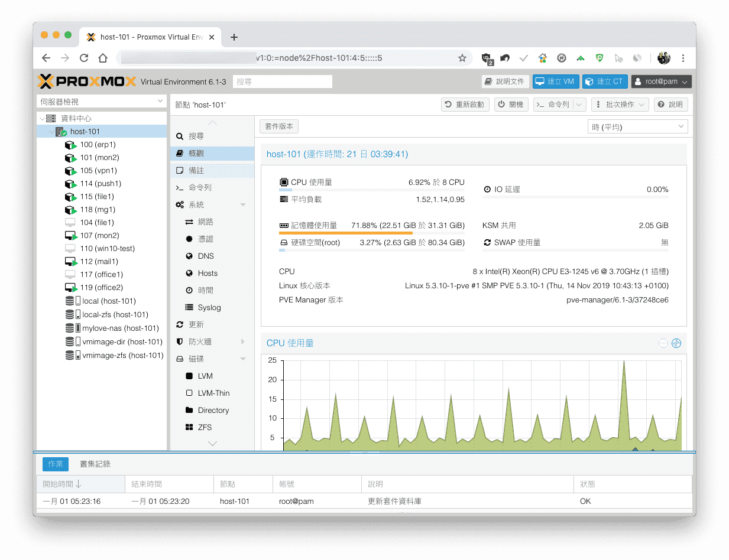This screenshot has height=560, width=729.
Task: Click the Proxmox logo
Action: 87,81
